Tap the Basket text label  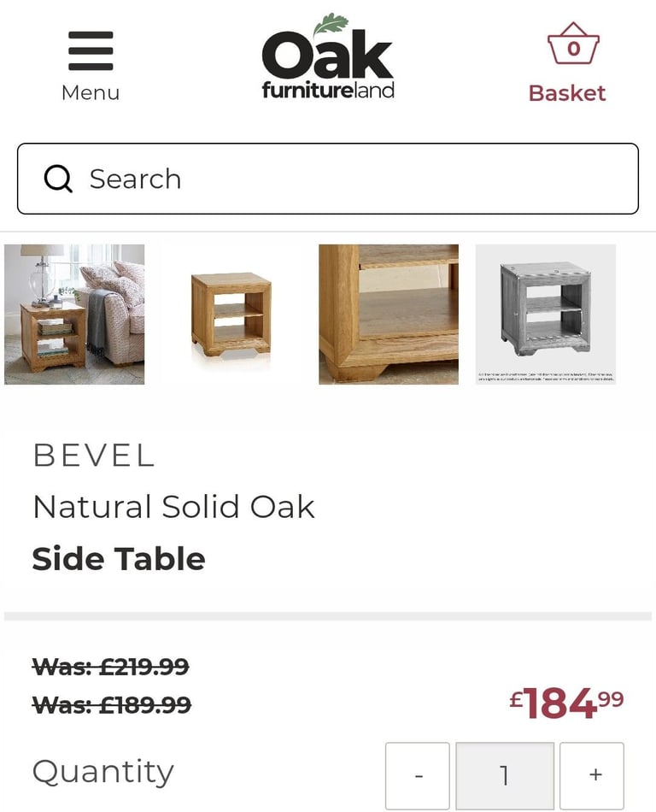pyautogui.click(x=567, y=93)
